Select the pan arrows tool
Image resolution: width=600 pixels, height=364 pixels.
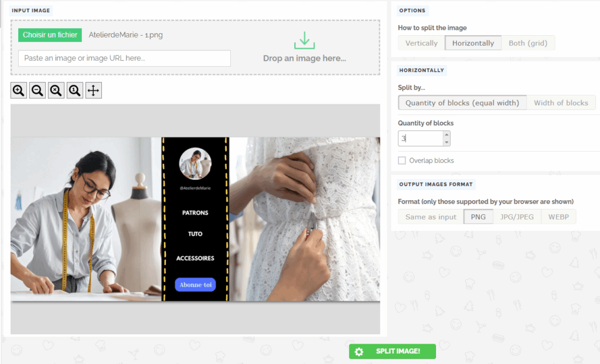93,90
